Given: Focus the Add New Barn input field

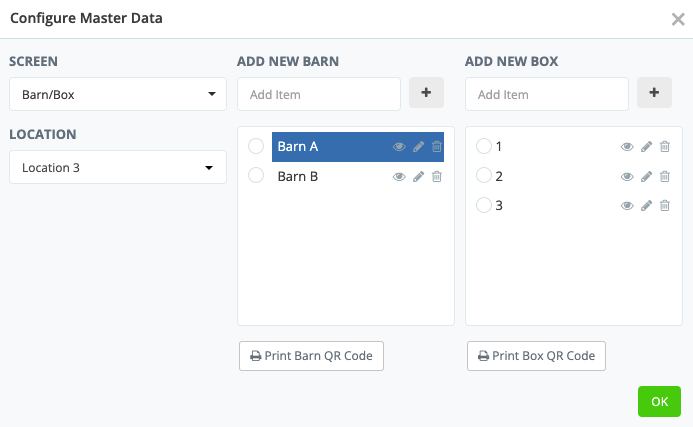Looking at the screenshot, I should point(319,94).
